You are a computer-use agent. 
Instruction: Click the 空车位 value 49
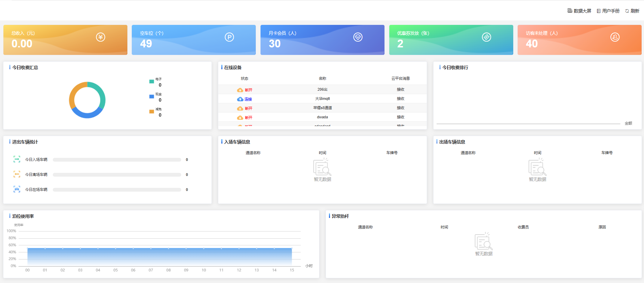tap(146, 44)
